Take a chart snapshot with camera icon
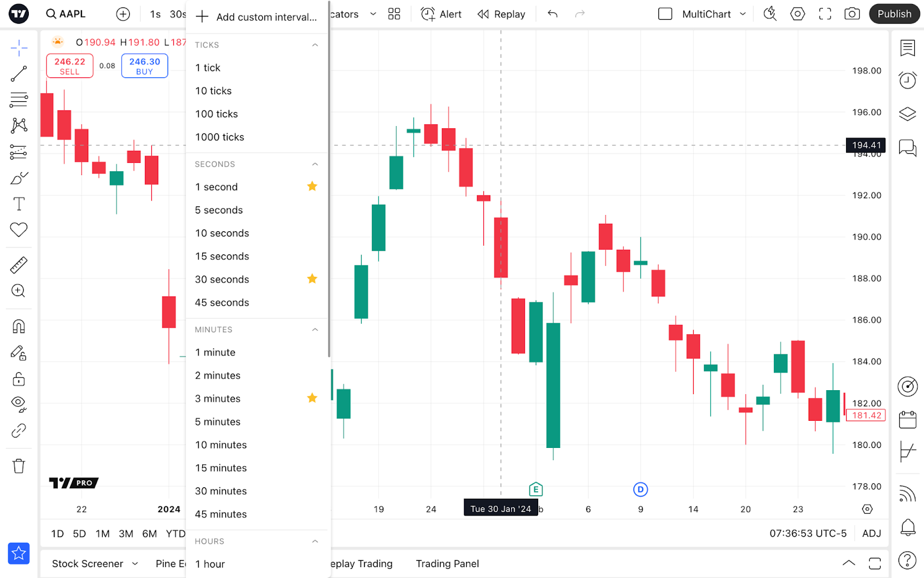 852,14
